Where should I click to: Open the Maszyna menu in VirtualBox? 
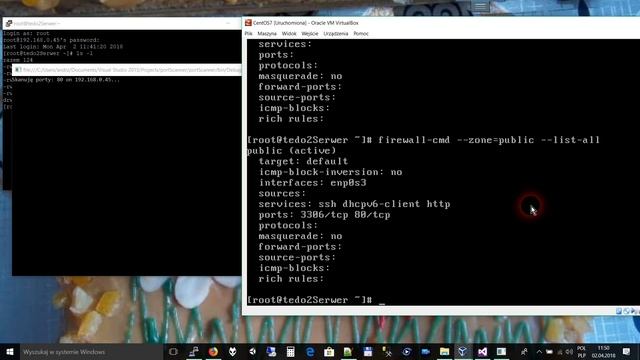[267, 33]
